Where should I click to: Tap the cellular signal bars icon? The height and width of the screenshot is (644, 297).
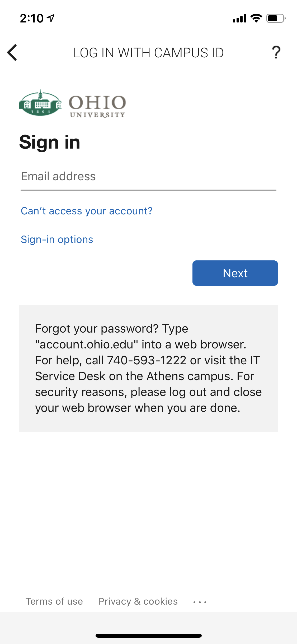pyautogui.click(x=239, y=19)
